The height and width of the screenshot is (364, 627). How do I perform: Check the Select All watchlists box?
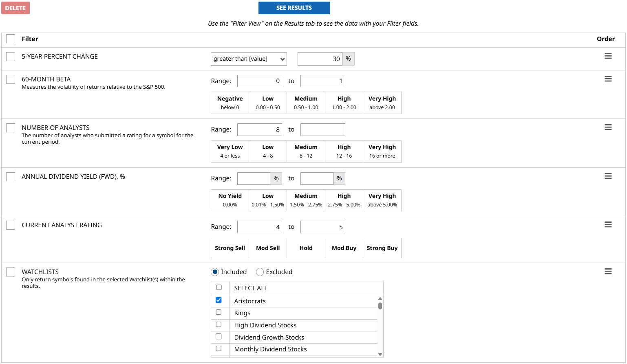219,287
